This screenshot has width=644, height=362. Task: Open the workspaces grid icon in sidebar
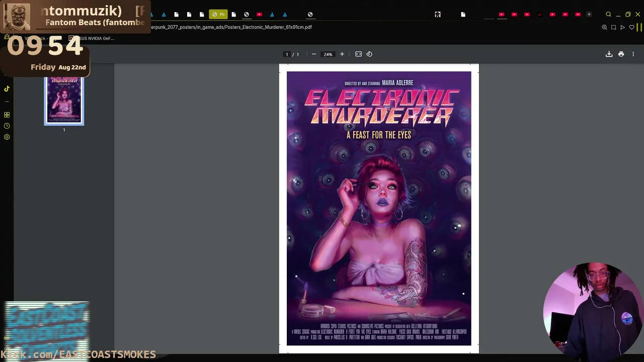[x=7, y=115]
